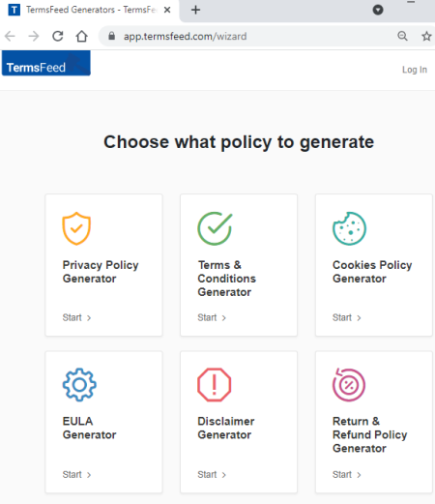Image resolution: width=435 pixels, height=504 pixels.
Task: Bookmark this page with the star icon
Action: pyautogui.click(x=426, y=36)
